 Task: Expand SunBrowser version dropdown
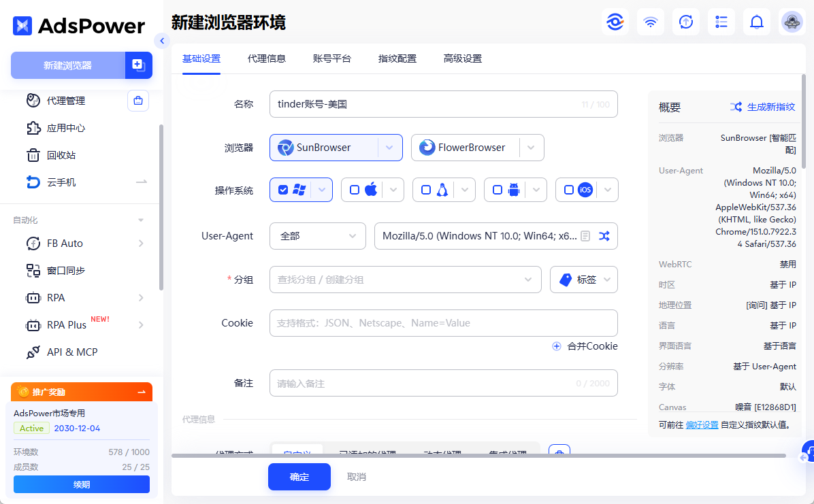pos(389,148)
